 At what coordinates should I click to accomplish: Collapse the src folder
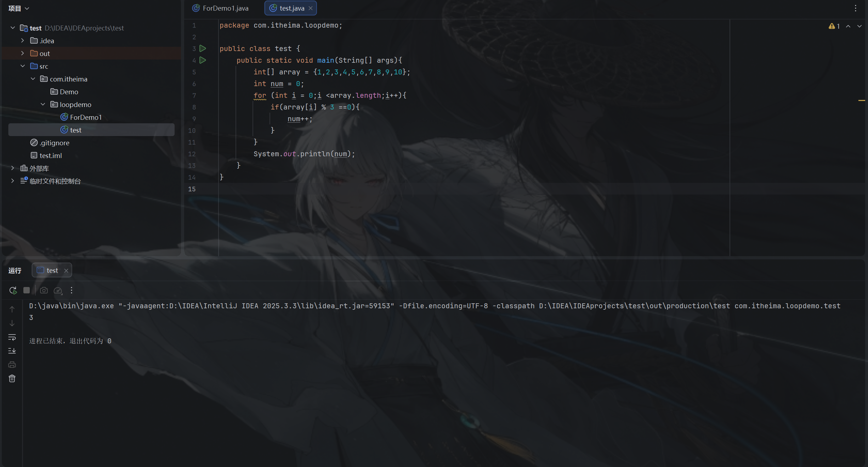pos(23,66)
